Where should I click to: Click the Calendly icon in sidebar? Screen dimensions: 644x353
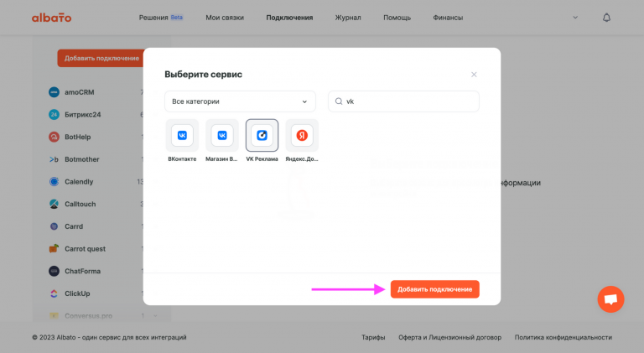[54, 181]
